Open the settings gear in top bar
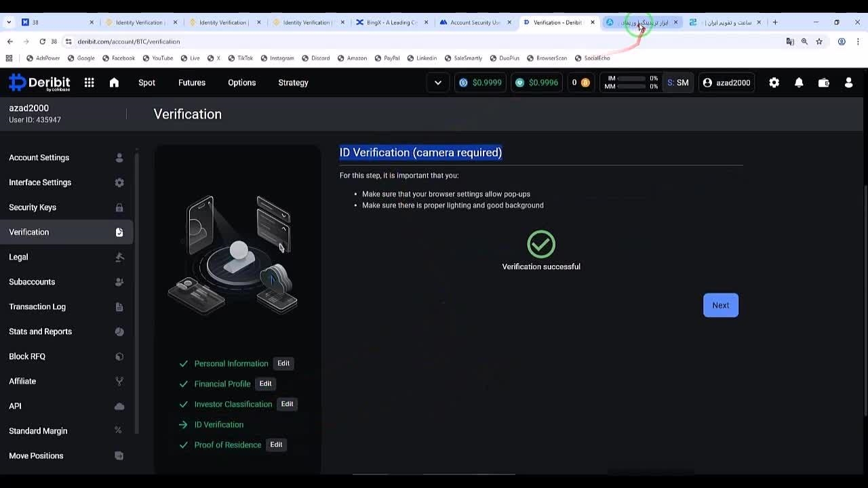868x488 pixels. 774,83
